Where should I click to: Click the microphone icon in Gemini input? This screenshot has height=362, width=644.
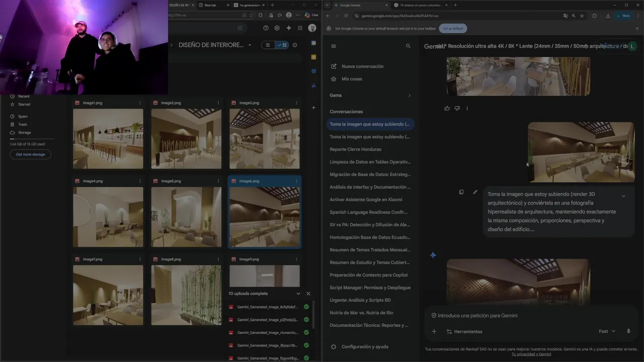click(x=628, y=331)
